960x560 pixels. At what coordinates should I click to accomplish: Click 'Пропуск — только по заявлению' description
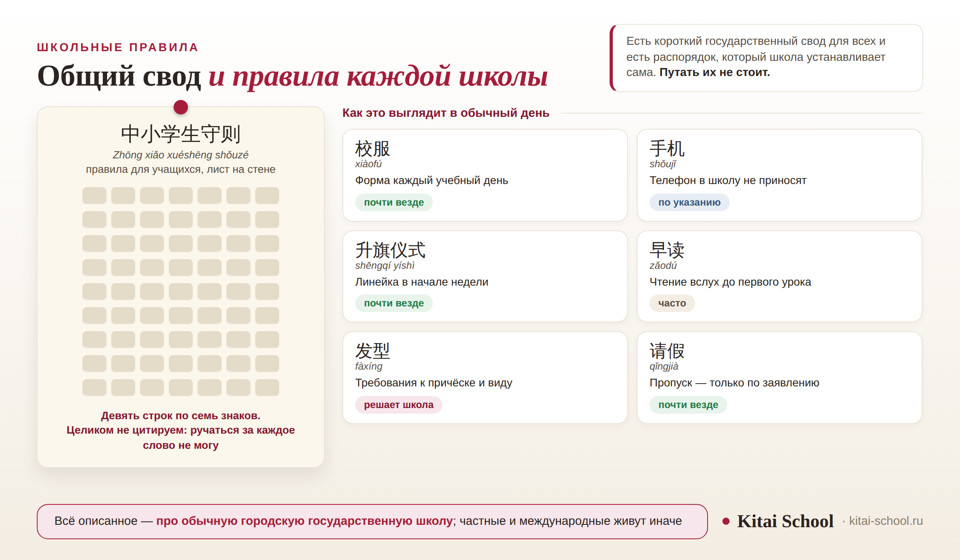click(734, 383)
